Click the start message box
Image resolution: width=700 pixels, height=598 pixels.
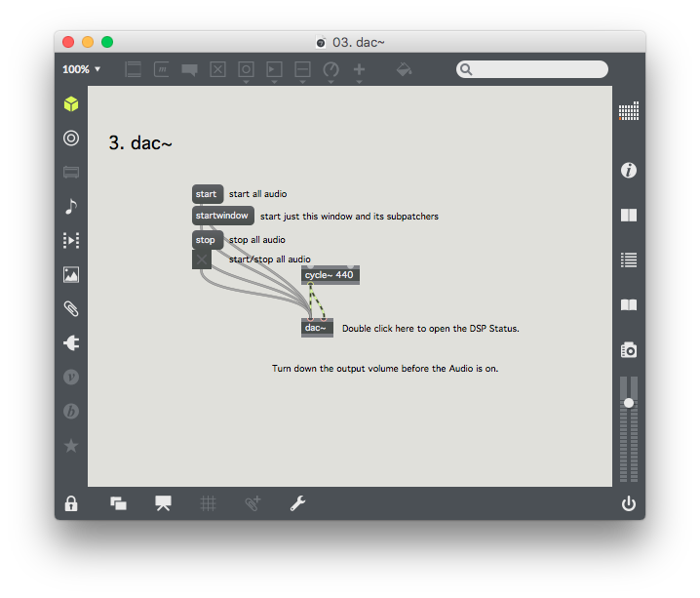[x=208, y=194]
